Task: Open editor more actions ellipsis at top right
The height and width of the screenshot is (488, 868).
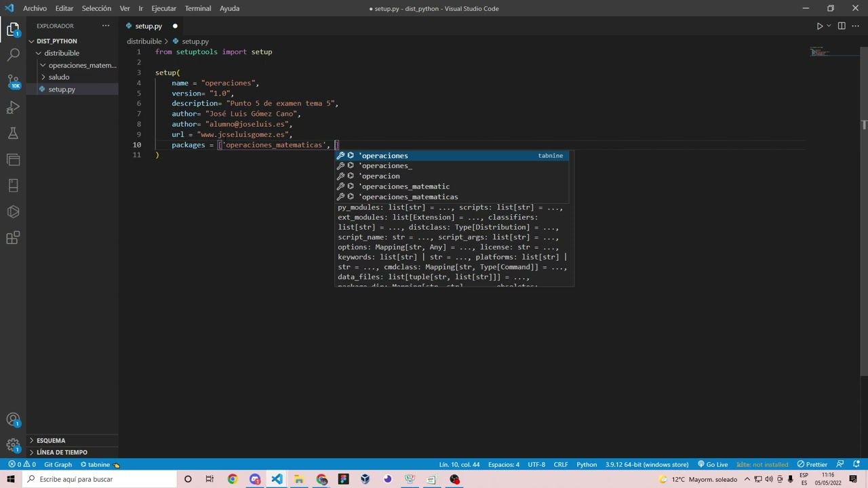Action: click(x=856, y=26)
